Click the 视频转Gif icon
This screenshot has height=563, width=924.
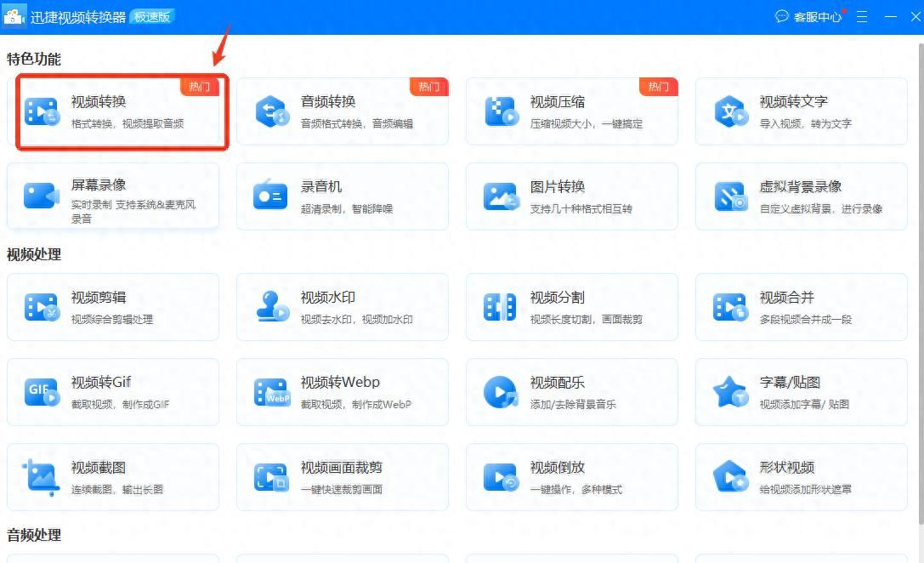pyautogui.click(x=42, y=392)
